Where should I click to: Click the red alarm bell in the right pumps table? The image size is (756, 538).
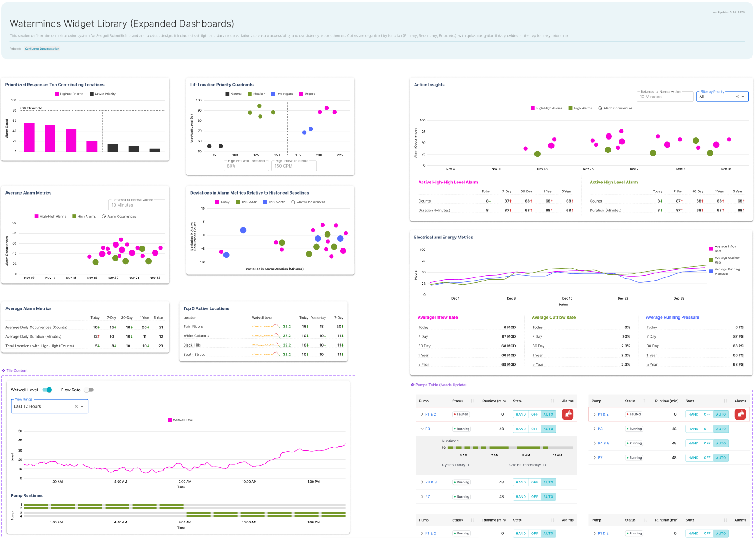(x=740, y=414)
